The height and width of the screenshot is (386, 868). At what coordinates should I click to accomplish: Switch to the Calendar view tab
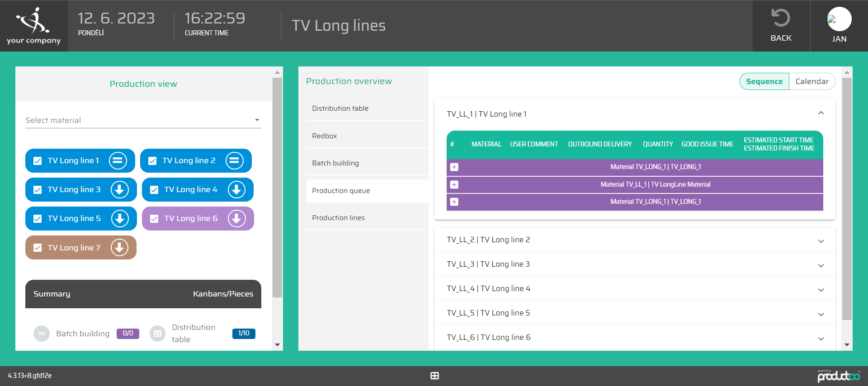(x=811, y=81)
